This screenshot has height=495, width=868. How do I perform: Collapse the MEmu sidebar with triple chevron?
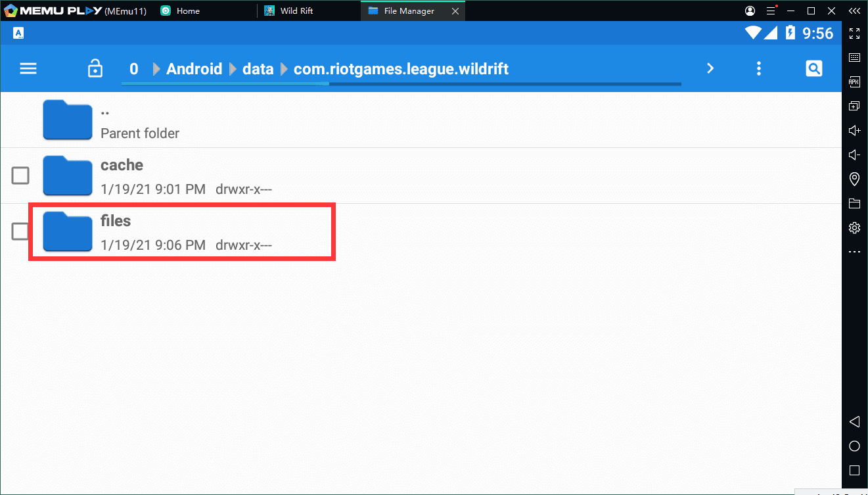[x=854, y=11]
